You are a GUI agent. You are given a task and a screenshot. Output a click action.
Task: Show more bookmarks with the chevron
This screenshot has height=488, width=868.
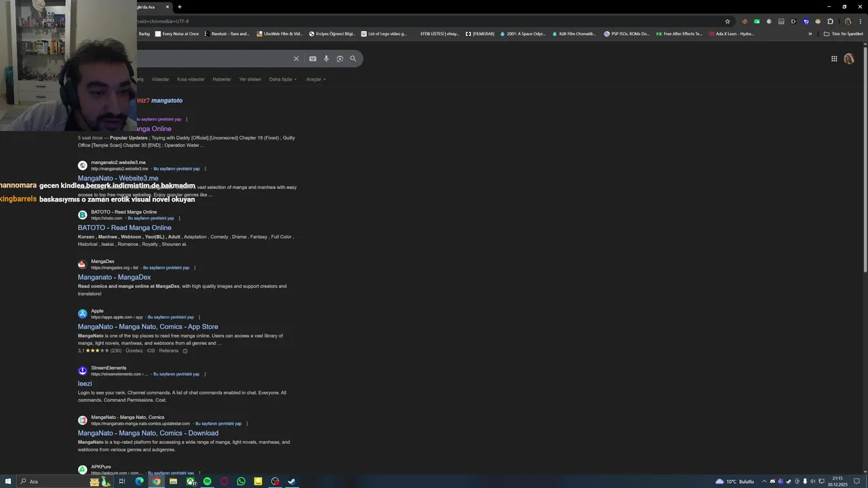(x=810, y=34)
